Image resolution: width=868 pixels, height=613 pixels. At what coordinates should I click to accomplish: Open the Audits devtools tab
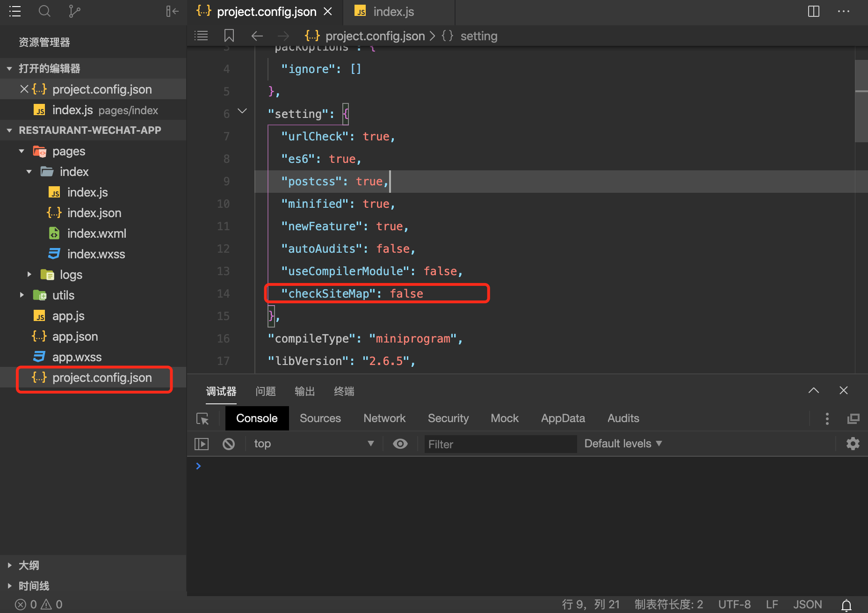(x=623, y=418)
